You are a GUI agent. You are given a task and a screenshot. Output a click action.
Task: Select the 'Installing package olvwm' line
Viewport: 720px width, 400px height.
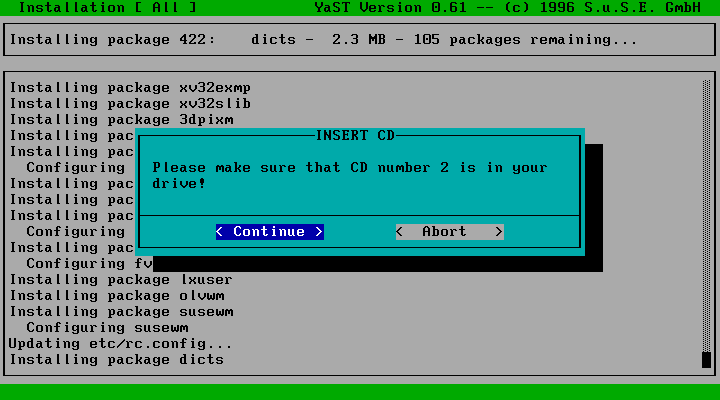(x=117, y=296)
